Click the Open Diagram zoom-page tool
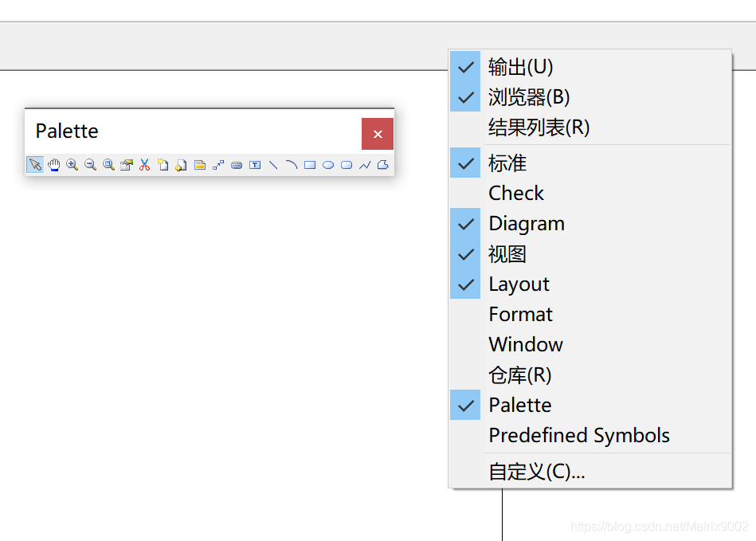The height and width of the screenshot is (541, 756). pos(108,165)
